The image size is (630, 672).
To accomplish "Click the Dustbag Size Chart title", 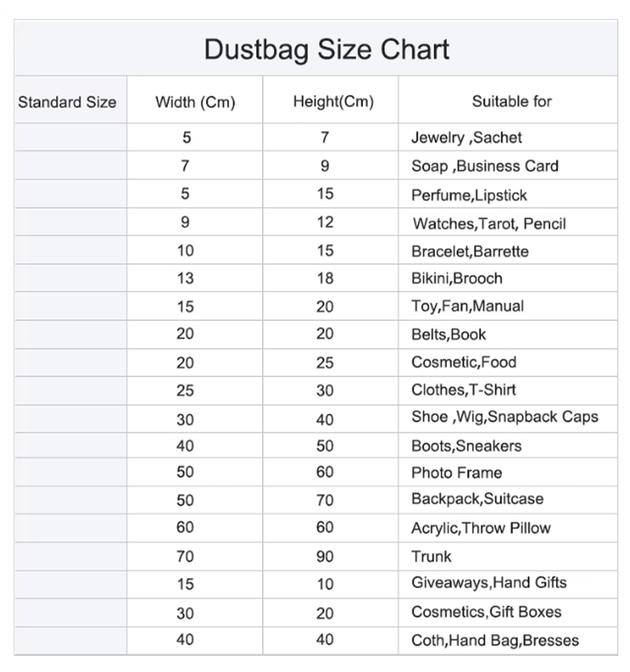I will coord(327,50).
